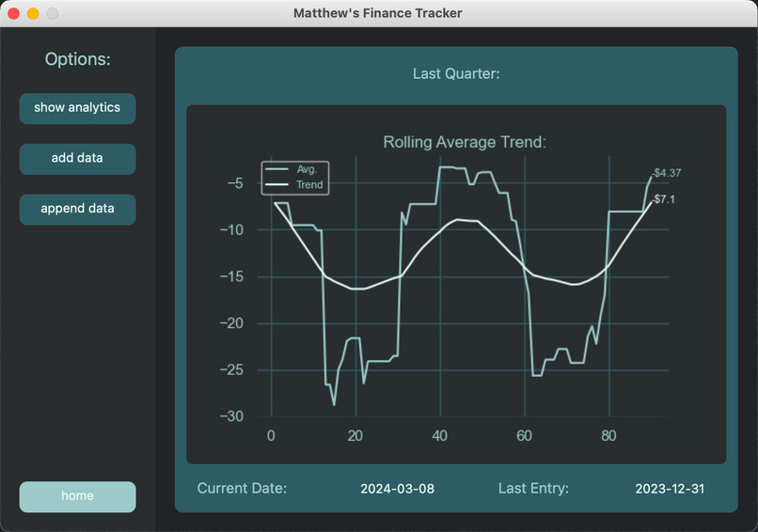Click the −10 y-axis tick label
The height and width of the screenshot is (532, 758).
[232, 230]
